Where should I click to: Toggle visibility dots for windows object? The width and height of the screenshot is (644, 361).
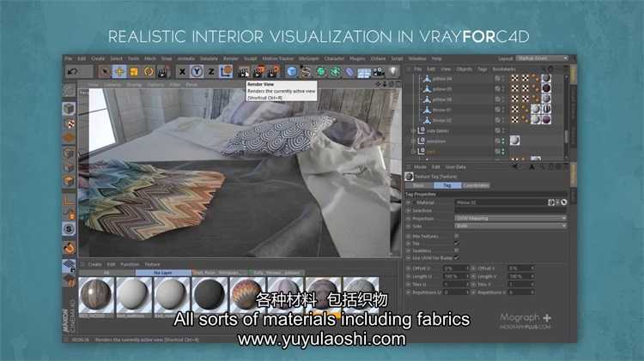[x=503, y=141]
